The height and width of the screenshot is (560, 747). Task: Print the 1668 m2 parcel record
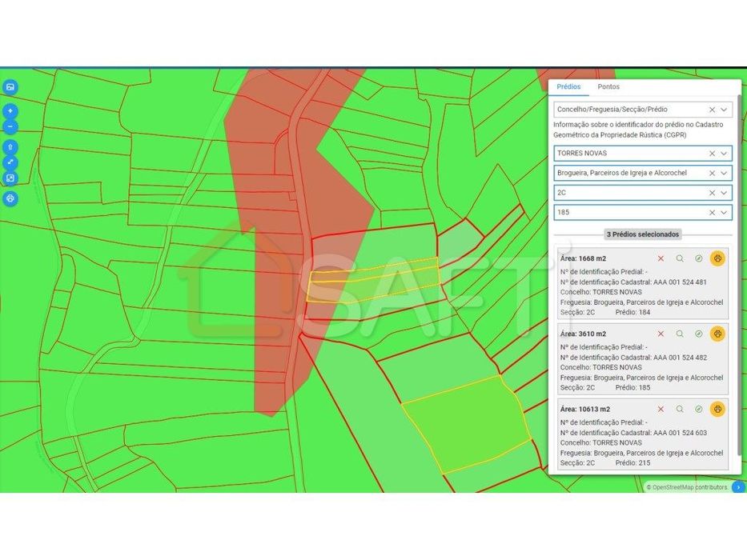point(717,258)
